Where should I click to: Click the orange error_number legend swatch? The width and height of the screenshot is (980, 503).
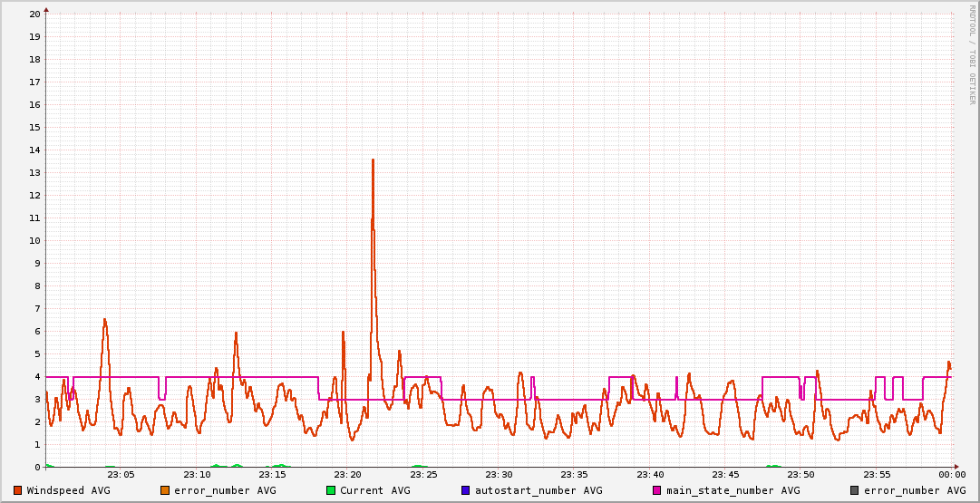[x=165, y=490]
